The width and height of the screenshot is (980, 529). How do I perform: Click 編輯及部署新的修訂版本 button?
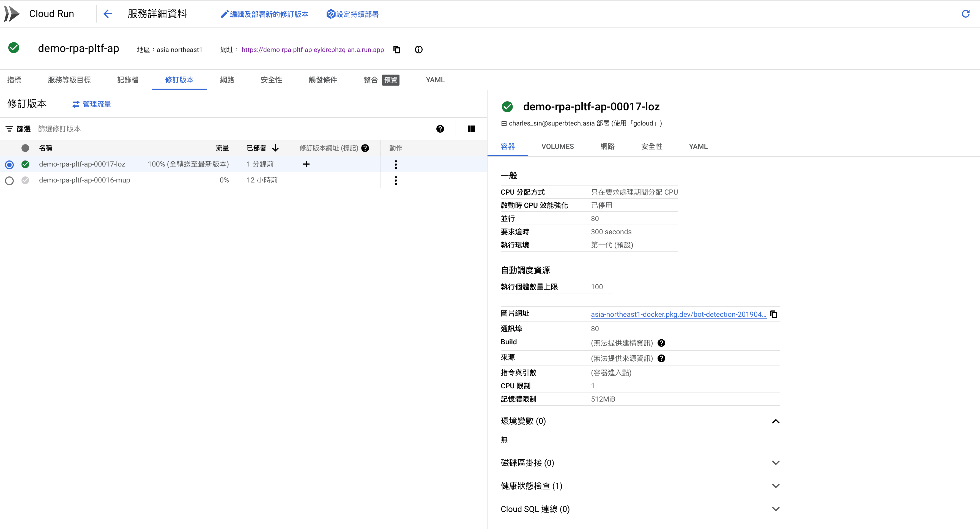point(265,14)
